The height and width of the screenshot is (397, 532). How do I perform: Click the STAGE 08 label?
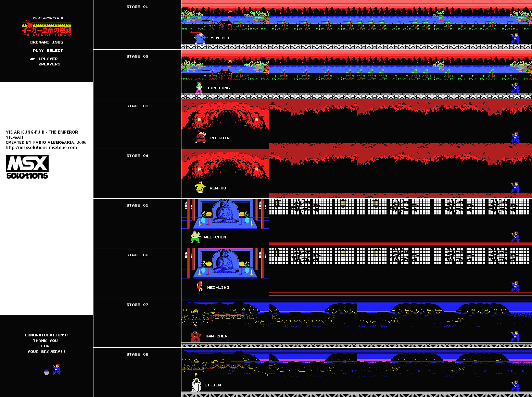(x=137, y=355)
